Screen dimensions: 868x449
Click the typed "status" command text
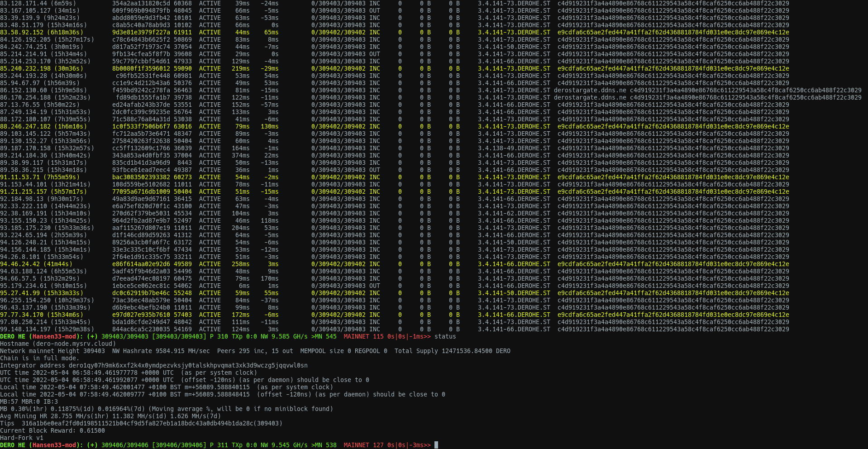[445, 336]
